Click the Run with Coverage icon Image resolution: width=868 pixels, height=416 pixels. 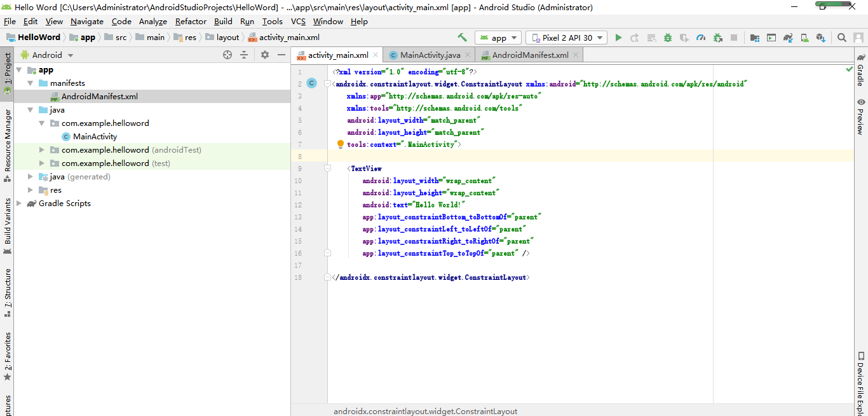pyautogui.click(x=684, y=38)
